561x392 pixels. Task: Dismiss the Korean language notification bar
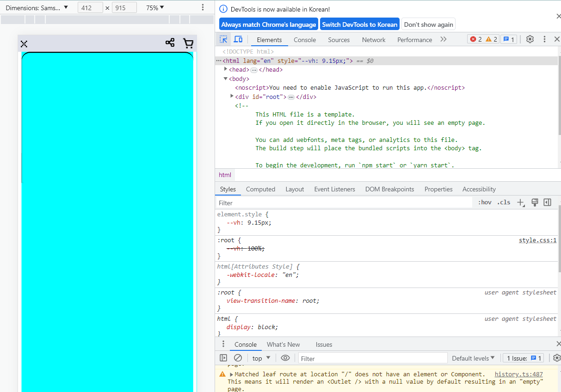pos(558,16)
